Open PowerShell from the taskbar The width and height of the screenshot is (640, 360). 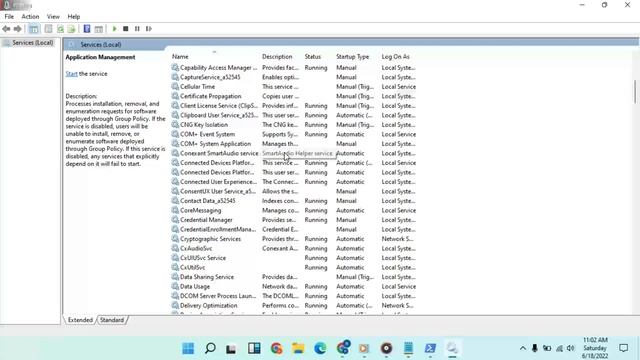(x=430, y=348)
